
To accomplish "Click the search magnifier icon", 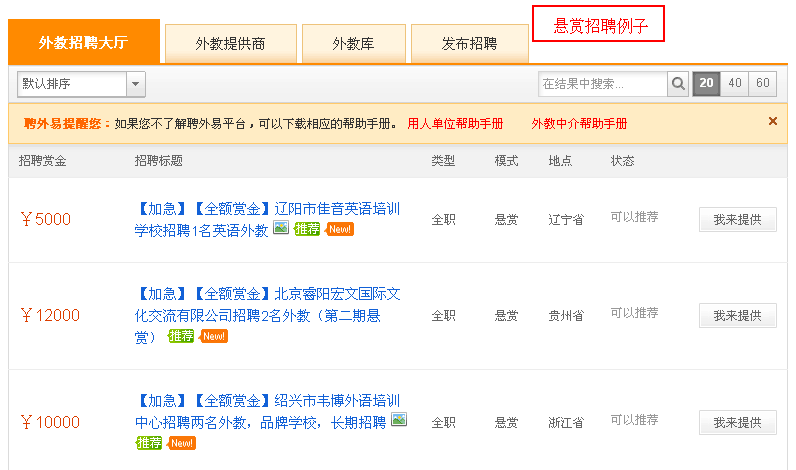I will (678, 84).
